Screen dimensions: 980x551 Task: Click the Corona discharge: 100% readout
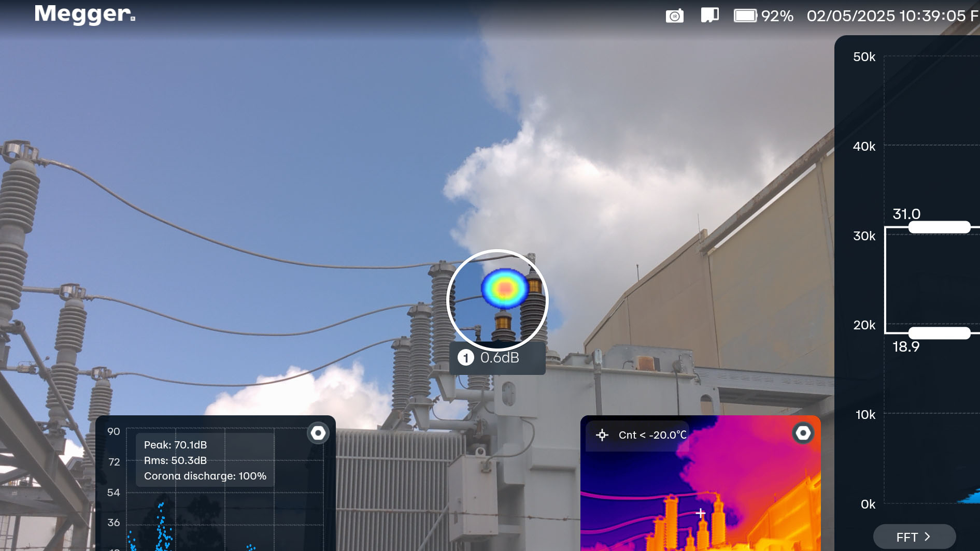click(x=205, y=476)
